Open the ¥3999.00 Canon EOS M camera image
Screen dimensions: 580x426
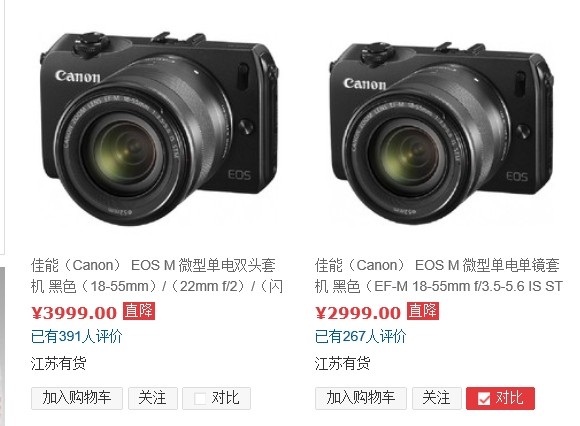coord(159,128)
